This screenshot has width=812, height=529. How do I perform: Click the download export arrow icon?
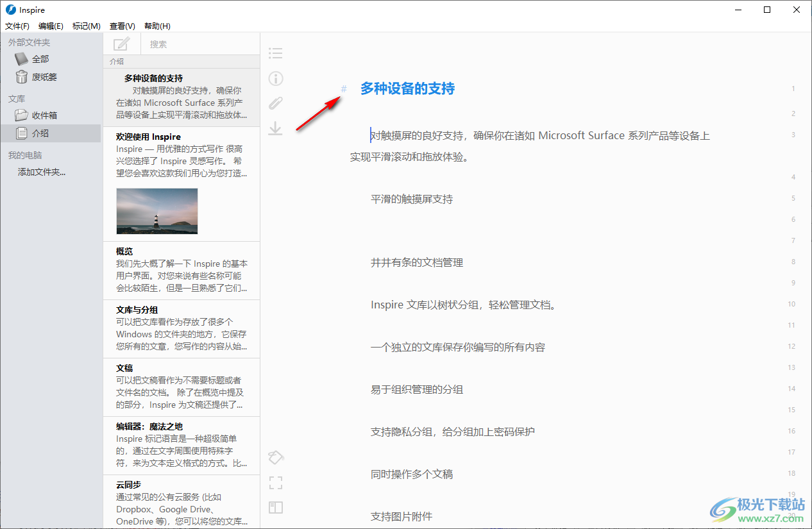[x=275, y=128]
